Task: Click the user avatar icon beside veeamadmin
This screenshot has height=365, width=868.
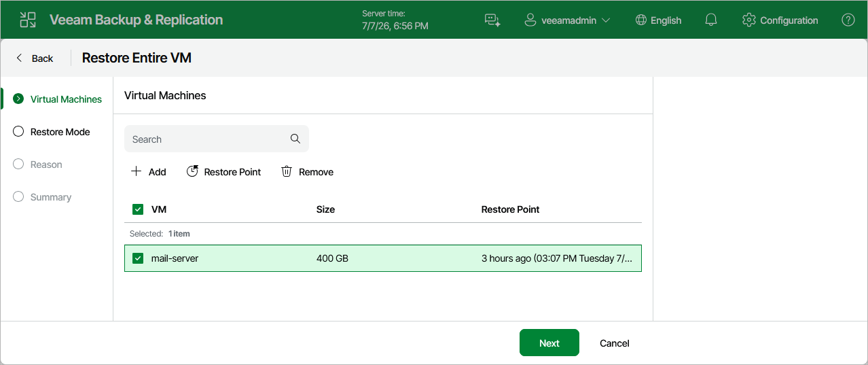Action: [x=530, y=20]
